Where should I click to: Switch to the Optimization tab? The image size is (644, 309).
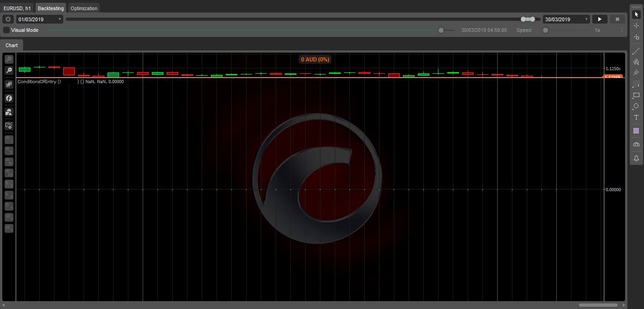[x=84, y=8]
